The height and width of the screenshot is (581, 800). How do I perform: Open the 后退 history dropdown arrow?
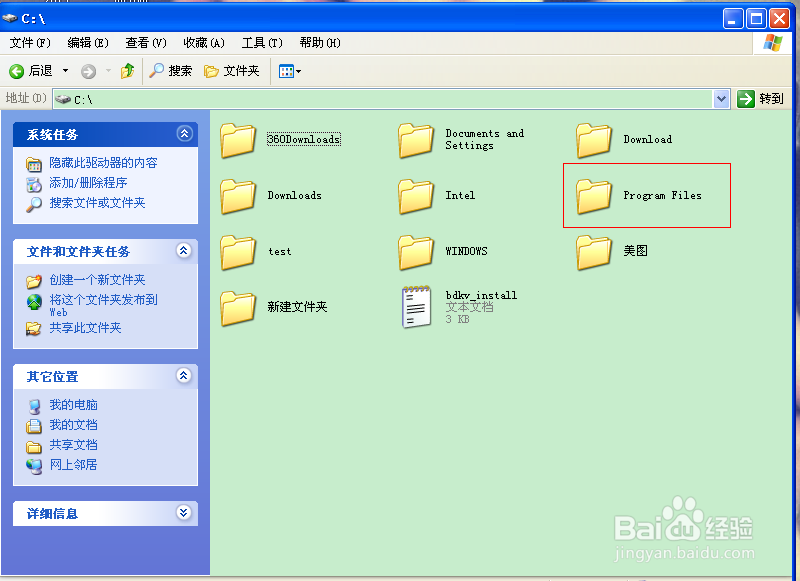click(65, 71)
